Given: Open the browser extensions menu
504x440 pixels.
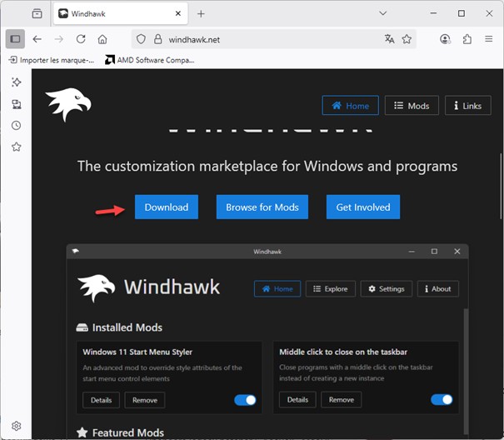Looking at the screenshot, I should tap(467, 39).
